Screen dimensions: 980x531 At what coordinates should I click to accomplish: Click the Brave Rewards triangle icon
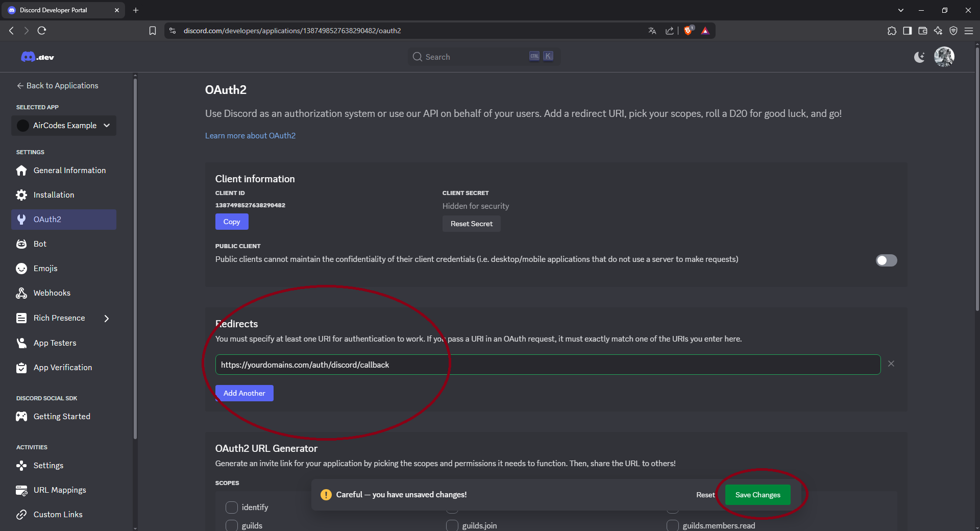705,31
